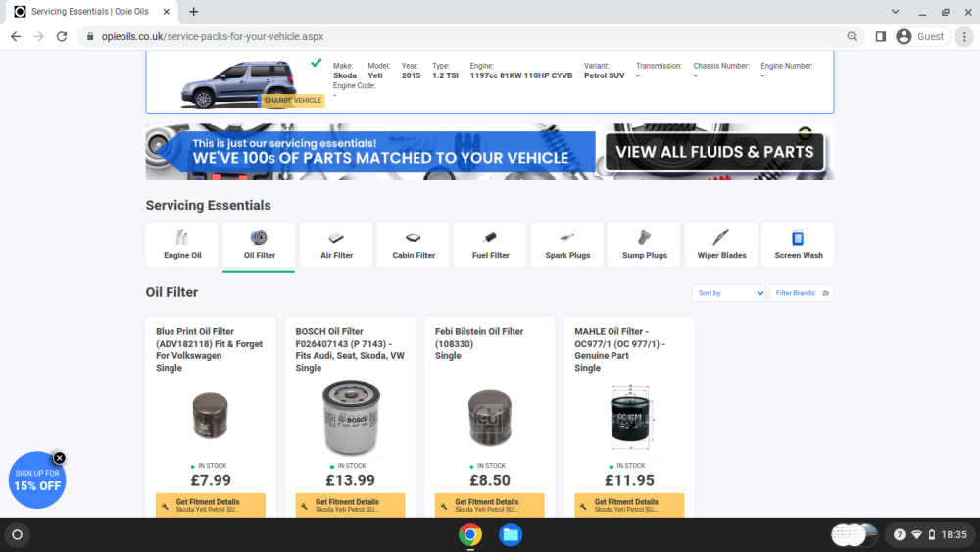
Task: Go back using browser back arrow
Action: (x=16, y=37)
